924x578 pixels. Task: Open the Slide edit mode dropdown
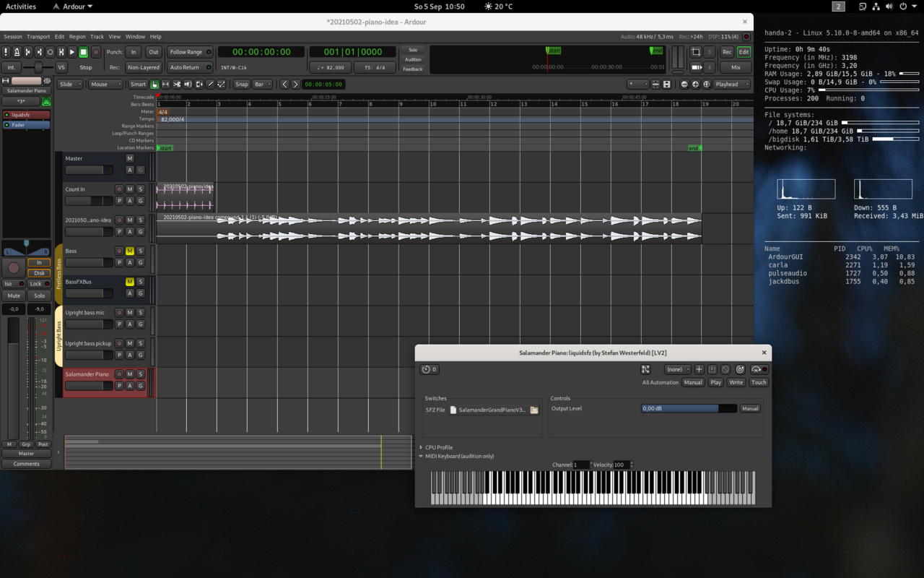(70, 85)
